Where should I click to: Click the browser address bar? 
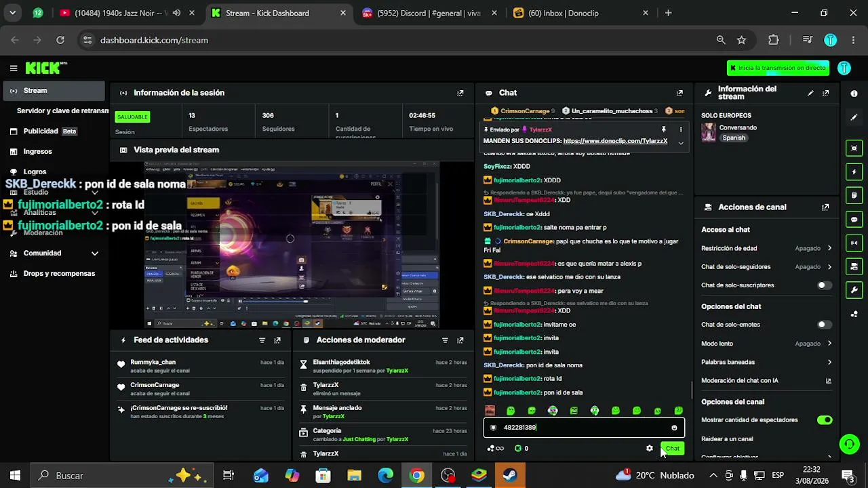(400, 40)
